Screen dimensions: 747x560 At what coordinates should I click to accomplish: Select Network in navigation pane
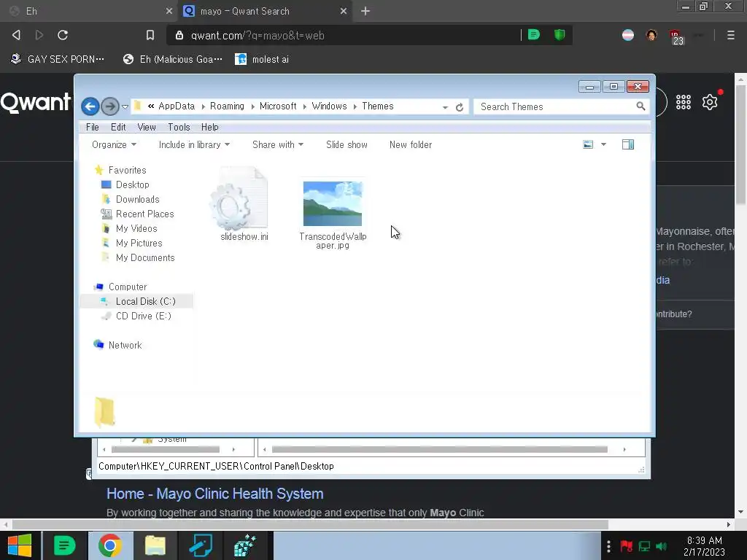pyautogui.click(x=125, y=345)
